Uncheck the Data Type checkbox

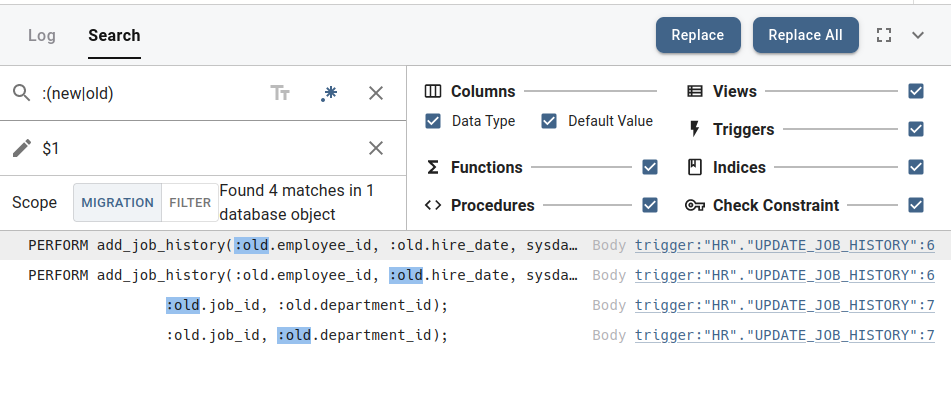(433, 121)
